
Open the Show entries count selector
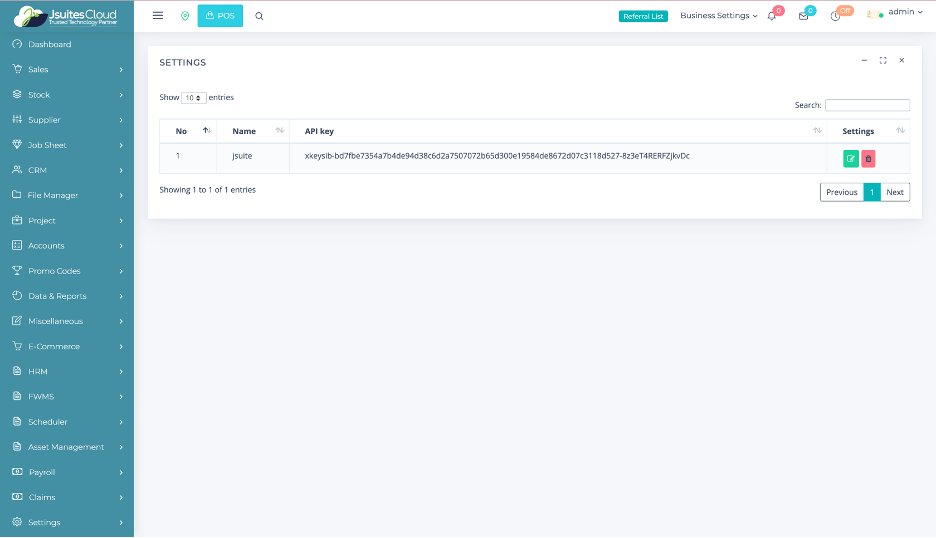tap(194, 98)
